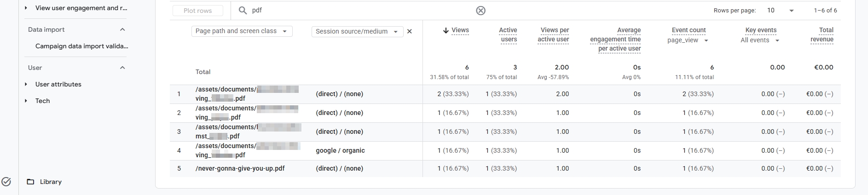Remove the Session source/medium secondary dimension
This screenshot has width=868, height=195.
click(410, 31)
